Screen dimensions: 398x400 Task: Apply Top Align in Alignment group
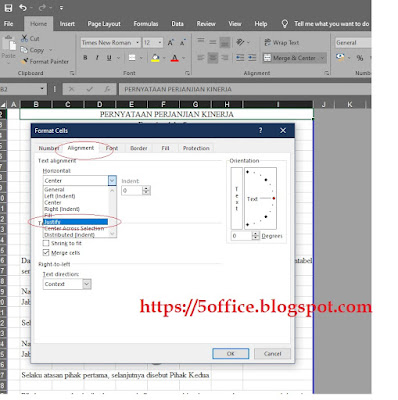coord(201,41)
